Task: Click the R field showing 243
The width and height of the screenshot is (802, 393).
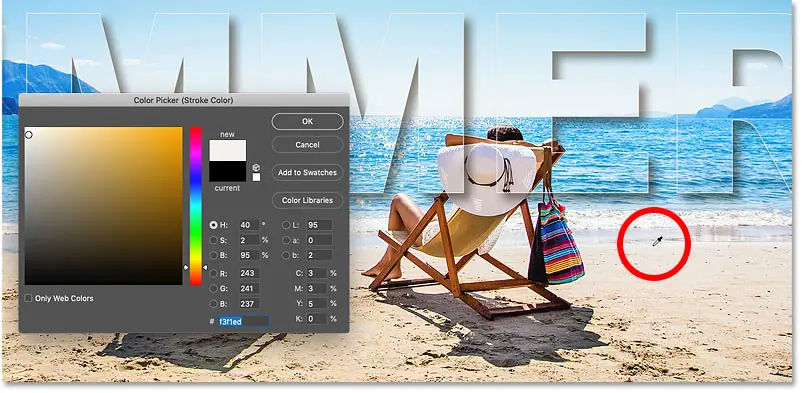Action: (x=249, y=274)
